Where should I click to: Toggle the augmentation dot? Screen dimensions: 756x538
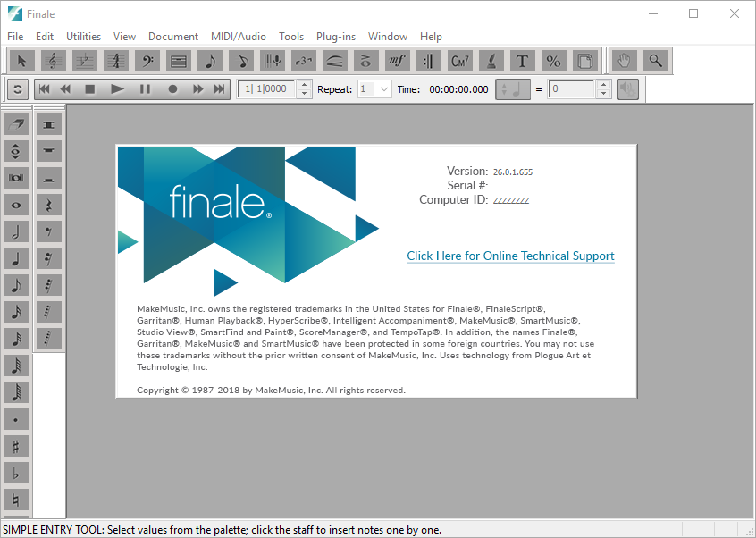click(16, 420)
